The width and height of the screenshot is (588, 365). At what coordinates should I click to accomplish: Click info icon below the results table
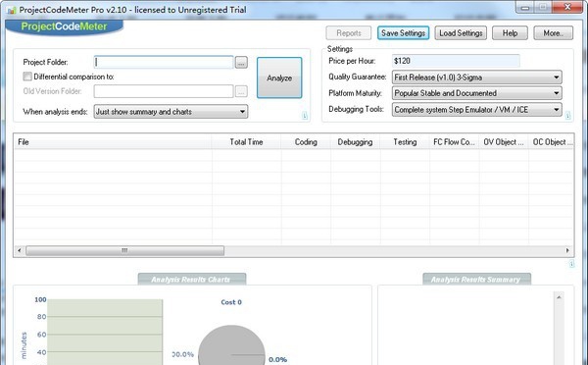[571, 264]
